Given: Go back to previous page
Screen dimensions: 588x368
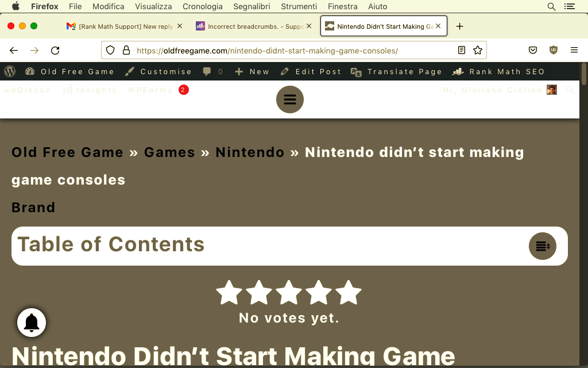Looking at the screenshot, I should [x=14, y=51].
